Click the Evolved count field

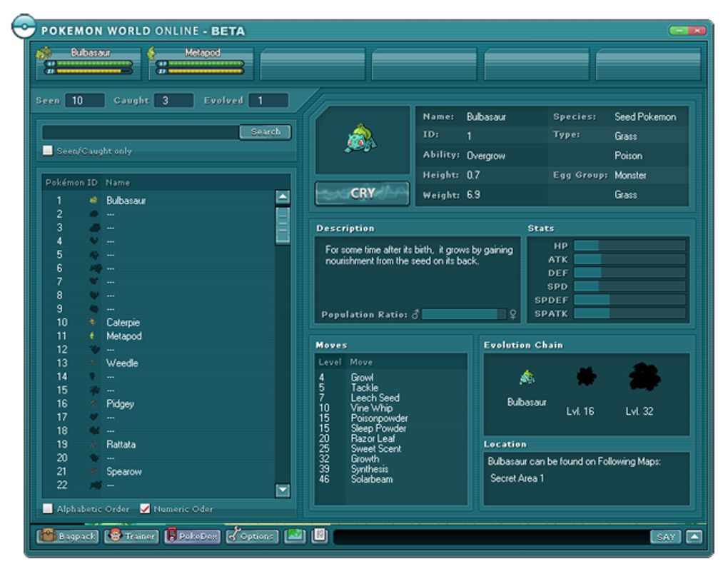pos(268,101)
